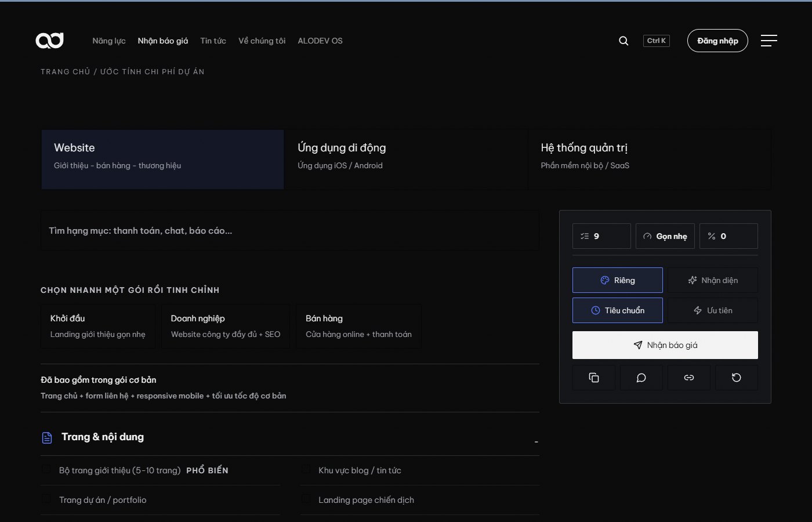Click the Đã bao gồm trong gói cơ bản text
This screenshot has width=812, height=522.
[x=99, y=380]
